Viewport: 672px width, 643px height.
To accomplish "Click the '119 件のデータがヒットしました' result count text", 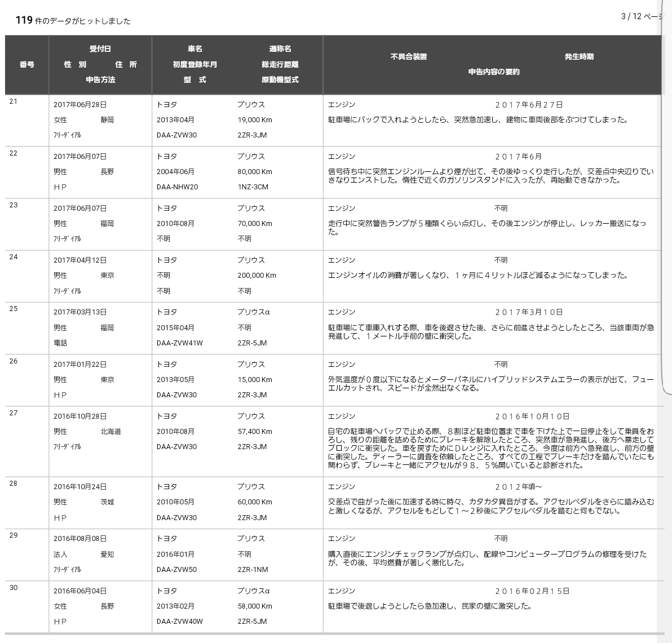I will (x=73, y=20).
